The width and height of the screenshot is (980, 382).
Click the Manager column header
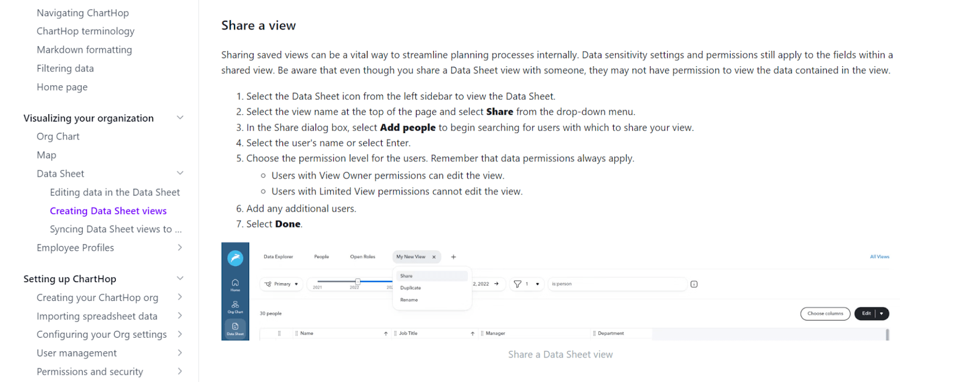[496, 334]
